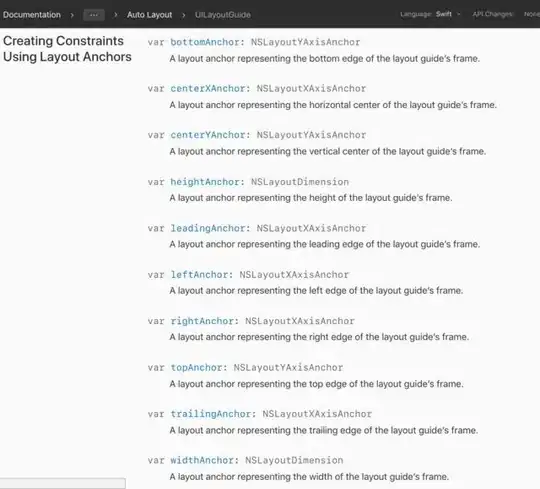540x489 pixels.
Task: Click NSLayoutXAxisAnchor type beside centerXAnchor
Action: (311, 89)
